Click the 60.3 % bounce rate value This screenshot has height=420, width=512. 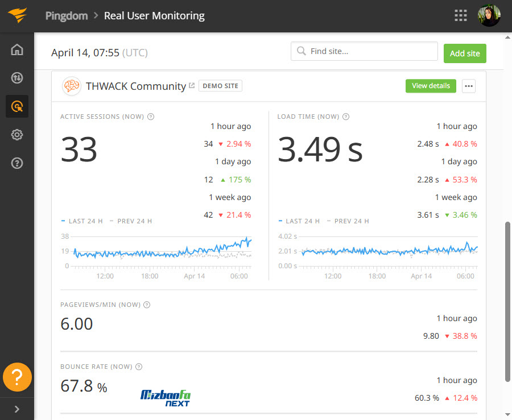coord(427,398)
